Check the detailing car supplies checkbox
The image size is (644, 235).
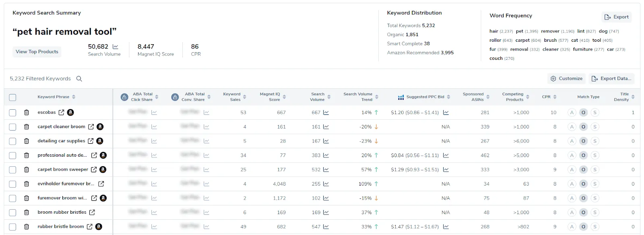[12, 141]
